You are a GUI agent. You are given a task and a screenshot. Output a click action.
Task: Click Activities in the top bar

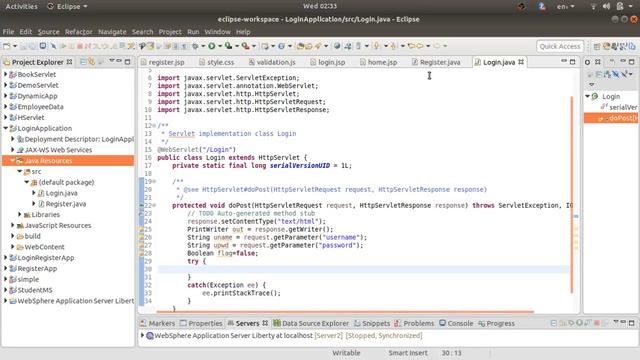(21, 7)
